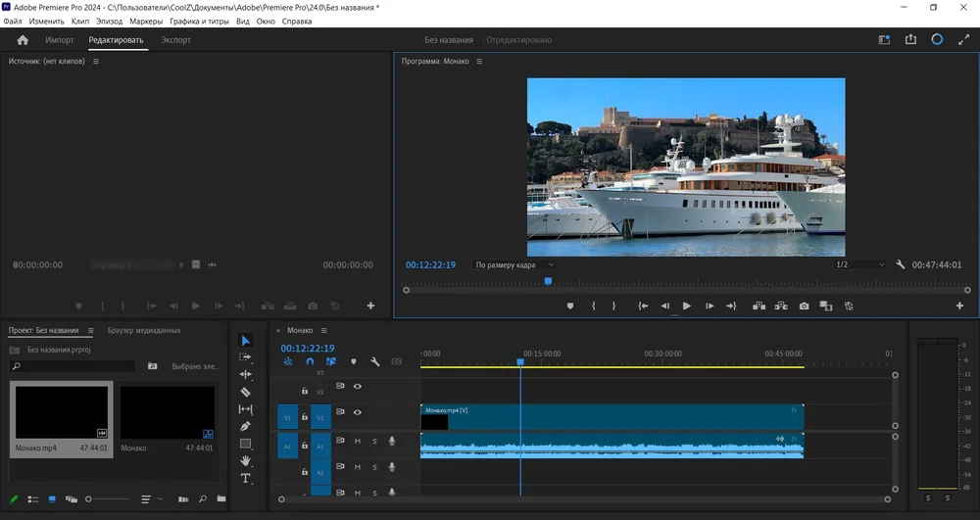Click the Export Frame camera icon
Viewport: 980px width, 520px height.
[x=804, y=306]
